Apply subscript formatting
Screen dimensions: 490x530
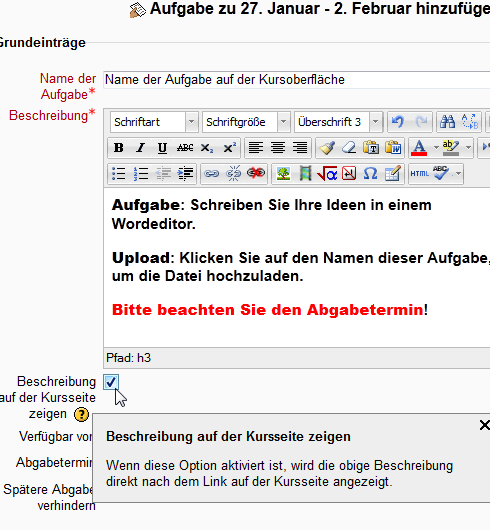207,148
